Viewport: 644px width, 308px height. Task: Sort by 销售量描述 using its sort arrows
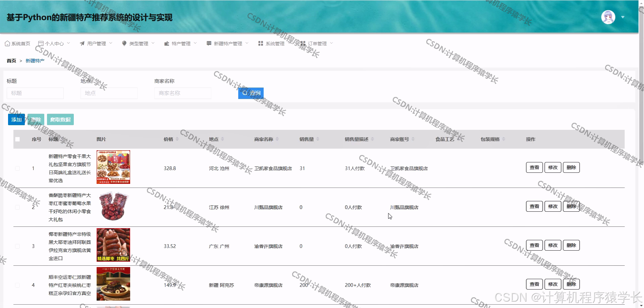[372, 139]
